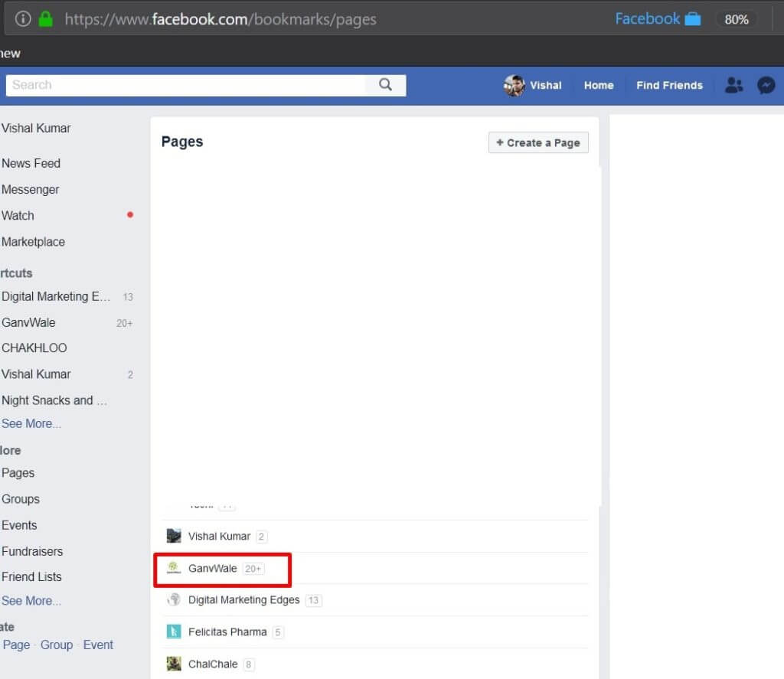Viewport: 784px width, 679px height.
Task: Open Digital Marketing E... shortcut
Action: [x=56, y=296]
